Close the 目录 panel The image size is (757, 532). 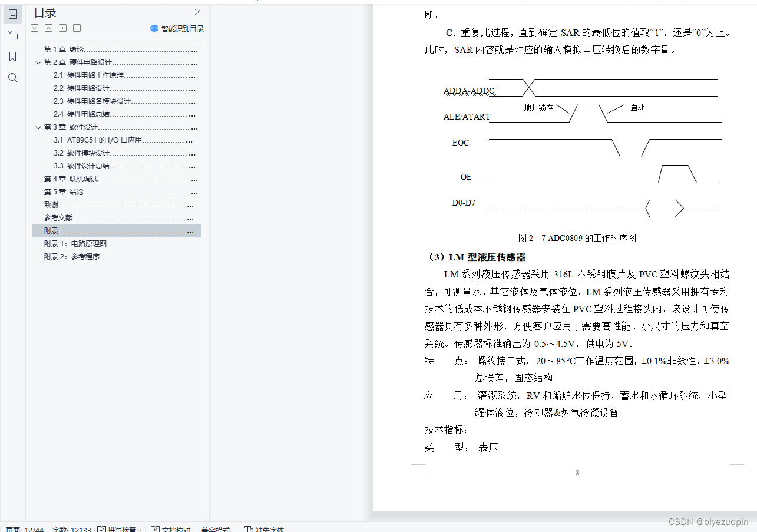pos(198,12)
